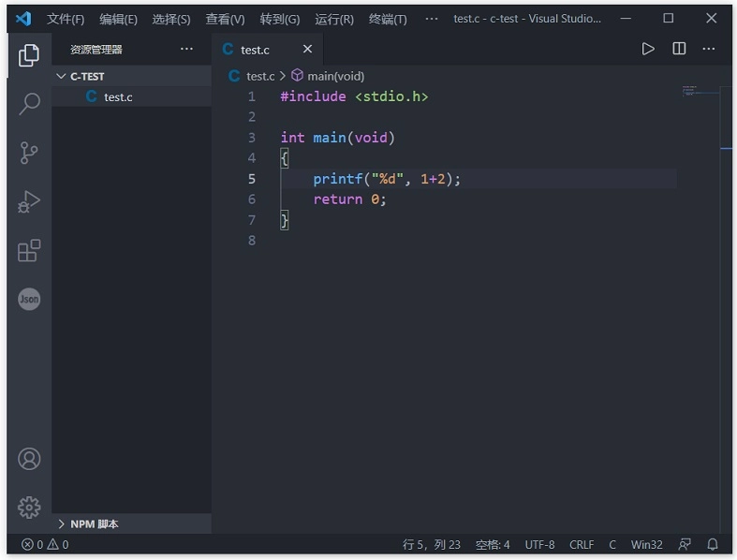Open the 运行(R) menu
This screenshot has height=560, width=737.
334,19
